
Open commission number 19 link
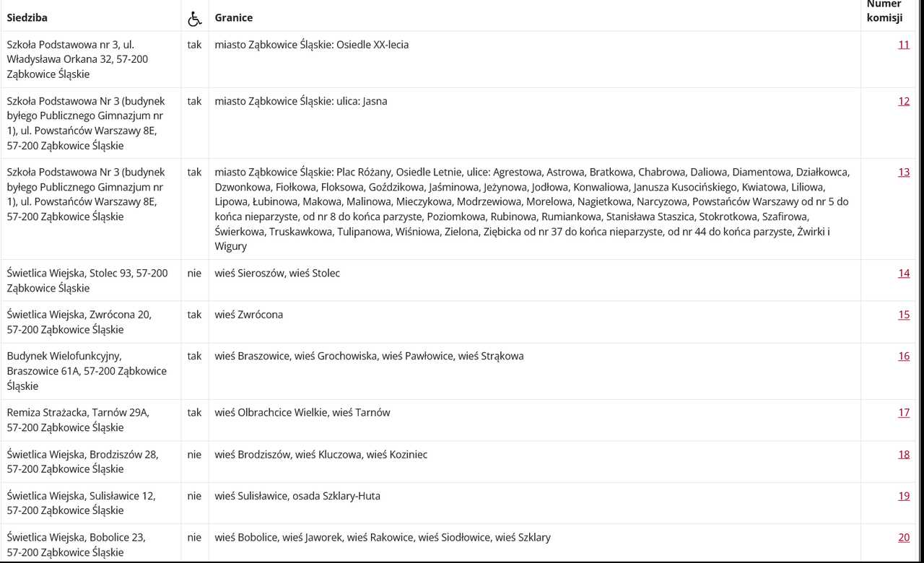(x=904, y=496)
